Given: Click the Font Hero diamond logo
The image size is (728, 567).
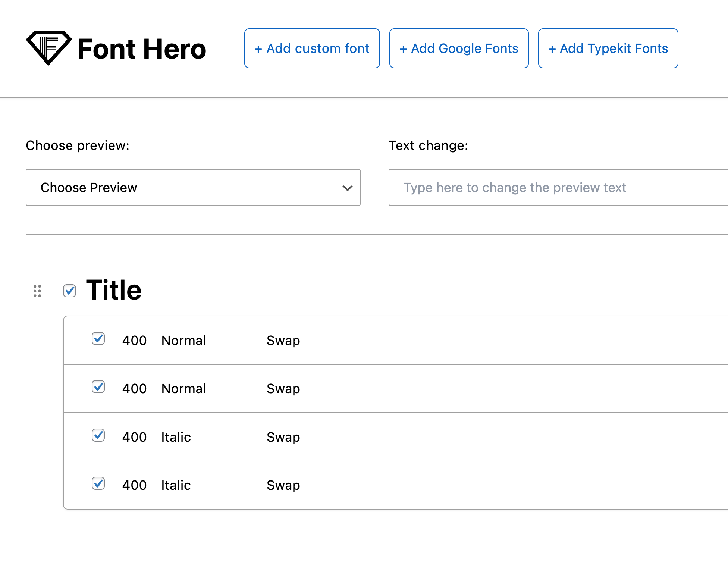Looking at the screenshot, I should pyautogui.click(x=48, y=48).
